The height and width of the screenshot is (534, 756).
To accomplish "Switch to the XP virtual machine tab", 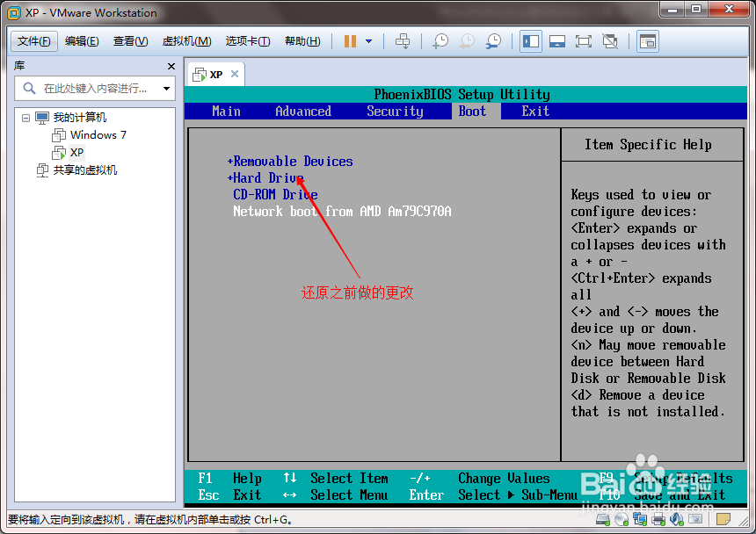I will pos(215,75).
